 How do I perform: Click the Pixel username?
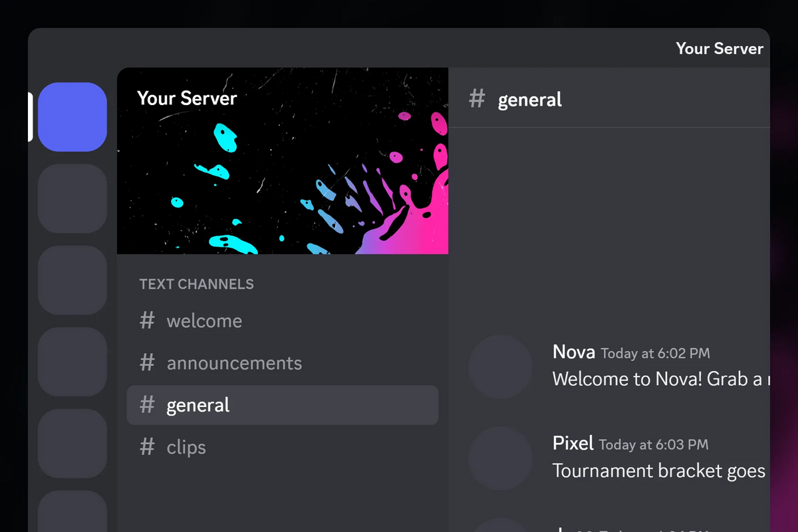(x=573, y=443)
